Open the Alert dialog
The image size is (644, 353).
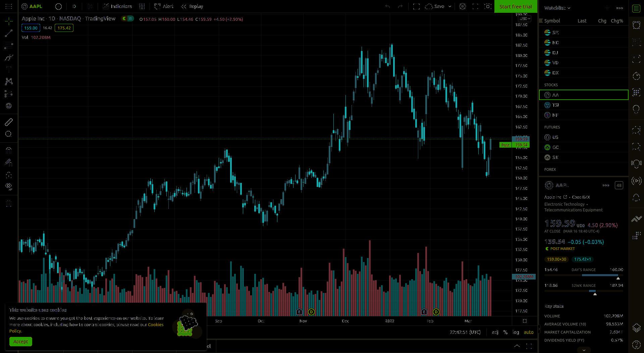[x=164, y=6]
